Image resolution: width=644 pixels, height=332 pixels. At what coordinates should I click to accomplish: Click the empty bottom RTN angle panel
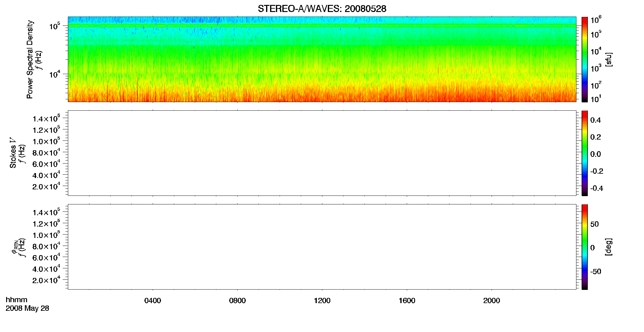pos(322,247)
